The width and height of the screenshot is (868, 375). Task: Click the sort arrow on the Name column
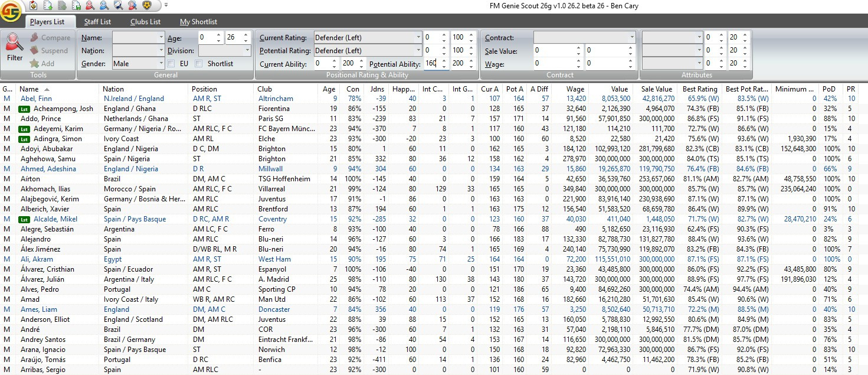click(47, 89)
